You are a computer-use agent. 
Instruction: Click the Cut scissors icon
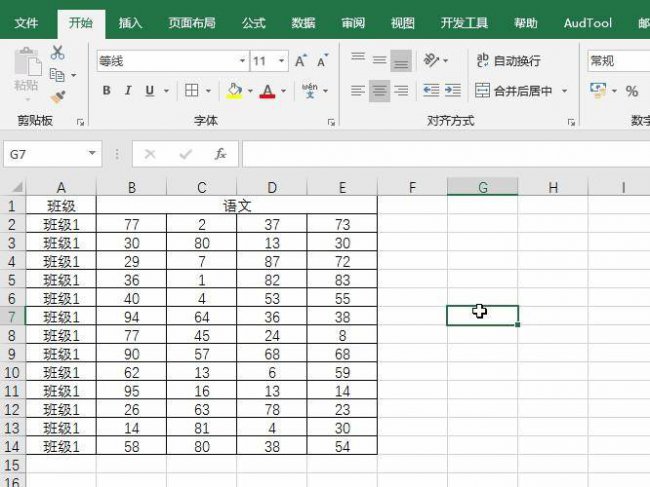tap(58, 53)
